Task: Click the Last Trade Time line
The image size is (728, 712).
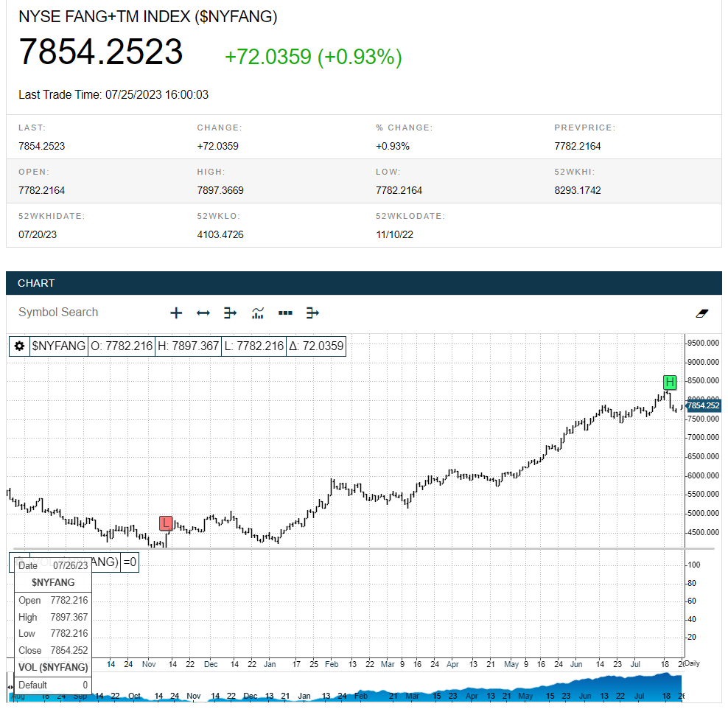Action: 113,95
